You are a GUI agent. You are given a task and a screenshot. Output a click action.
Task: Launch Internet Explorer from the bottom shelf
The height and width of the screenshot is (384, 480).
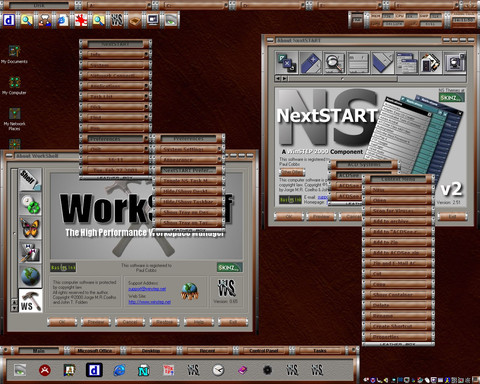pyautogui.click(x=119, y=370)
